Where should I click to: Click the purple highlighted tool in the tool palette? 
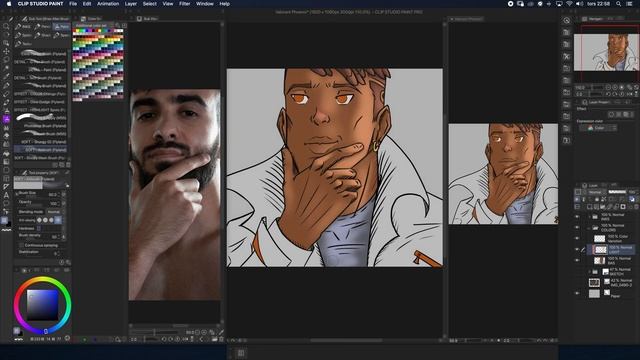[6, 119]
